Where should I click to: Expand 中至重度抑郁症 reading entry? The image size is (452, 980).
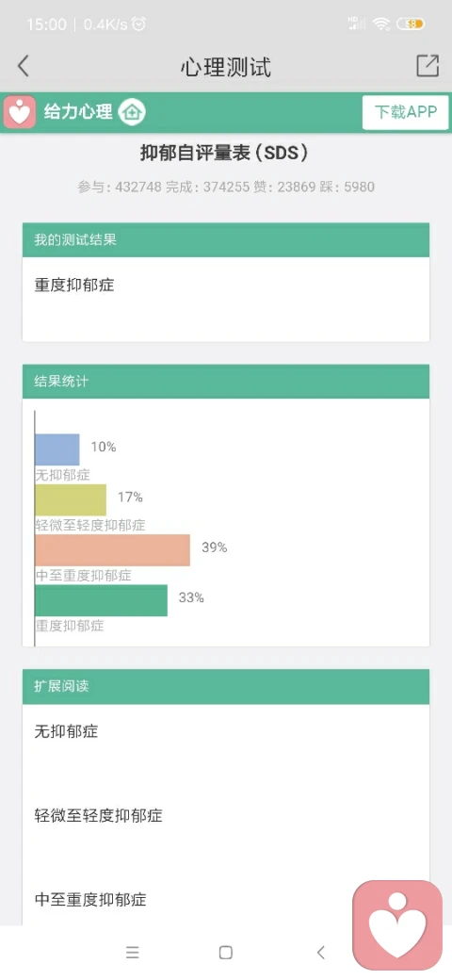(90, 900)
